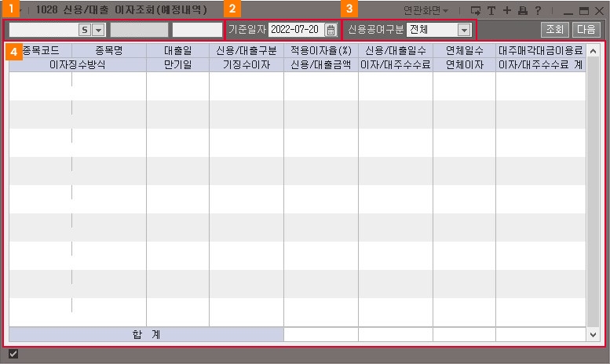Toggle the checkbox at bottom-left status bar

13,354
